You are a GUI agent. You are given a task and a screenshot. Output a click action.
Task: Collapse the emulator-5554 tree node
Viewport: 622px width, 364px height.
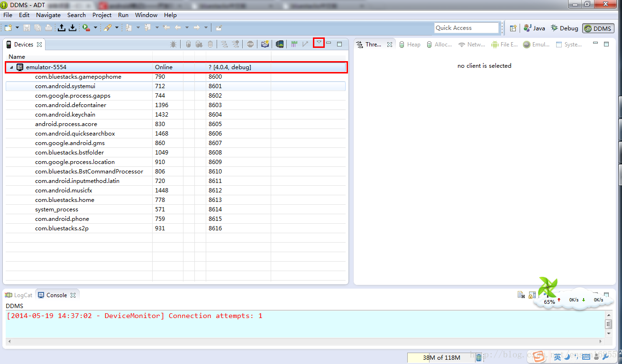[x=12, y=67]
